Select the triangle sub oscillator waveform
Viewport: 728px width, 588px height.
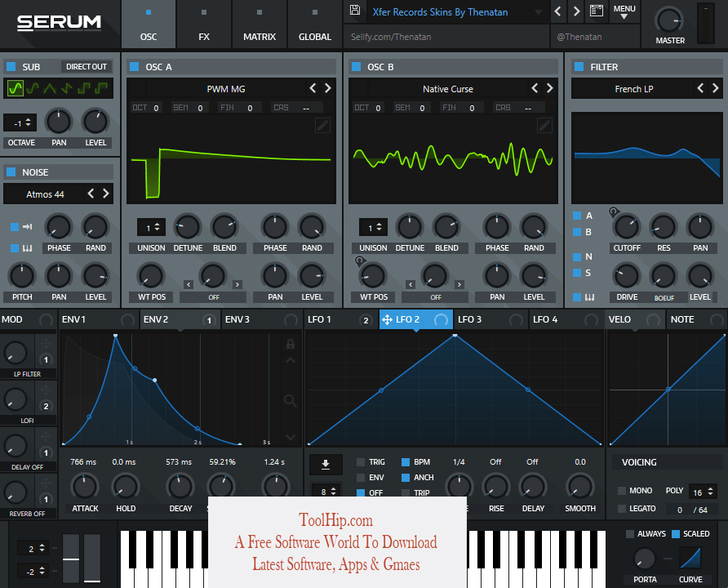[x=50, y=87]
